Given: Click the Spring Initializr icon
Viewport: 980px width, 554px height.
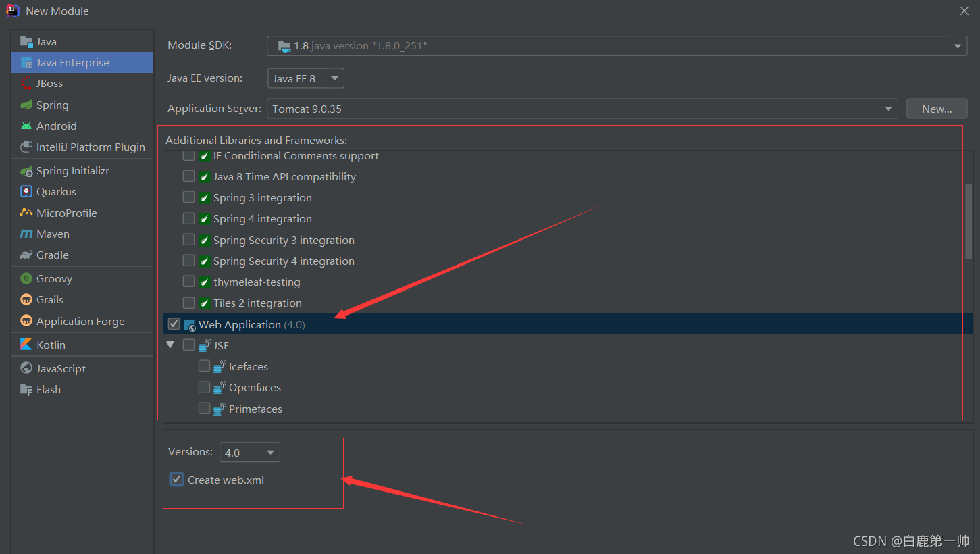Looking at the screenshot, I should 26,170.
